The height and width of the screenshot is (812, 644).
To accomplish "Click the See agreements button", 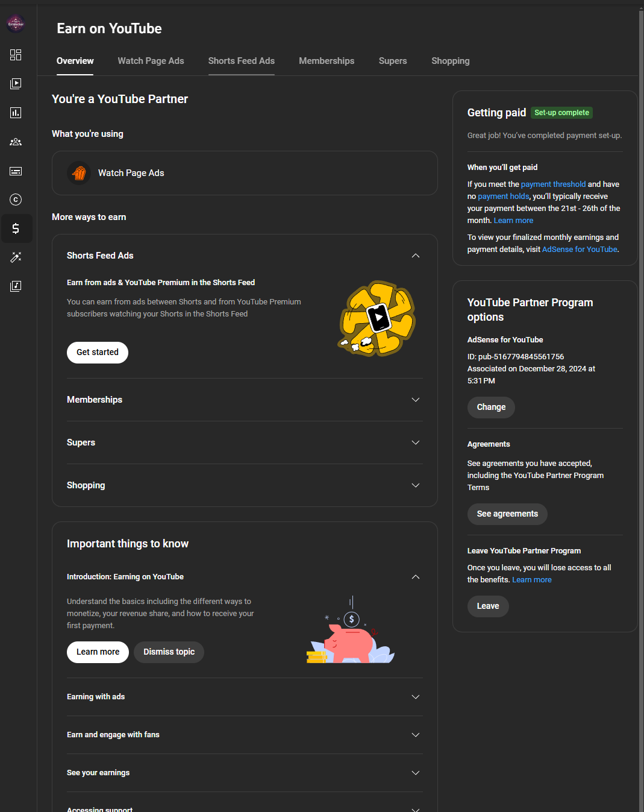I will coord(507,514).
